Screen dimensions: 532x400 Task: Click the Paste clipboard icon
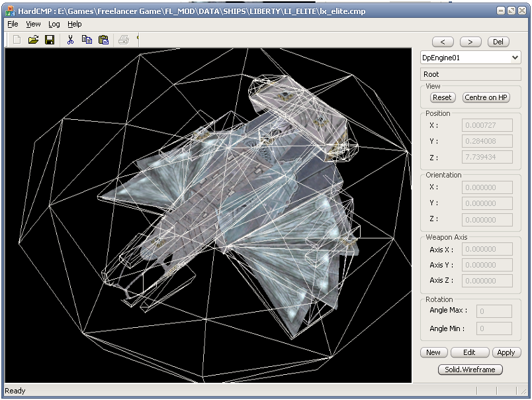click(x=103, y=40)
